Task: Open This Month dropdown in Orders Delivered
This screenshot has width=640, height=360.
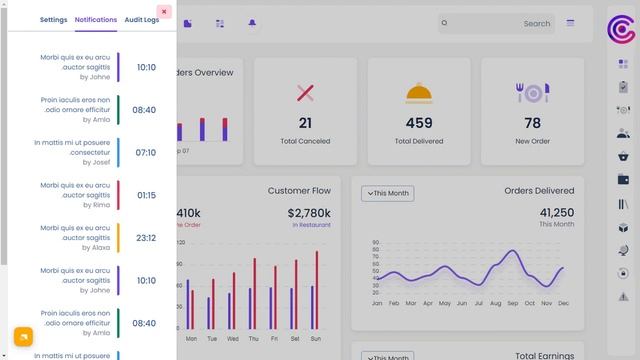Action: (x=387, y=193)
